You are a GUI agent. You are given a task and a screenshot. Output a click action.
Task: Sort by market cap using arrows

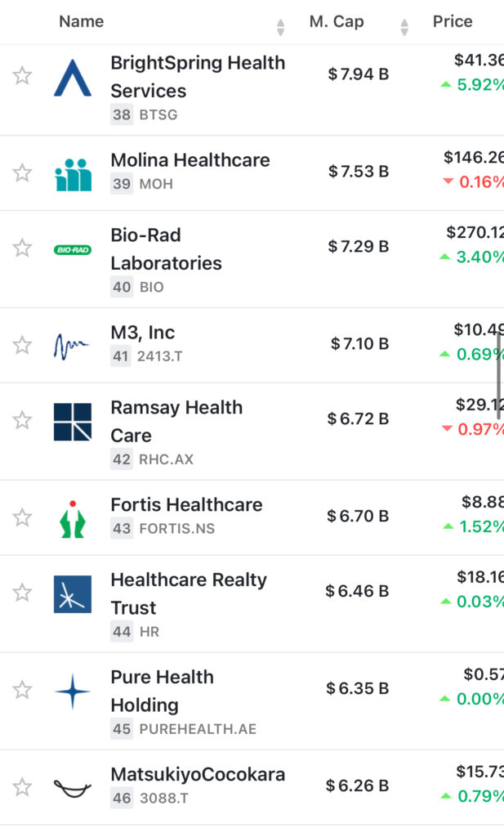(x=404, y=27)
